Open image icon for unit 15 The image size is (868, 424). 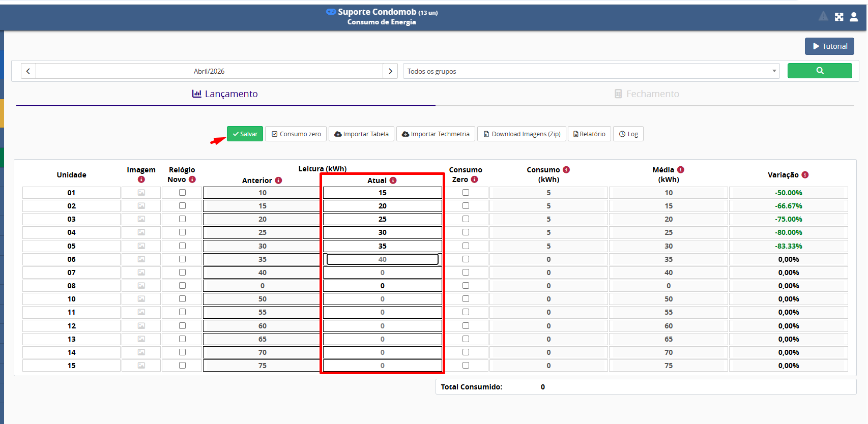[141, 366]
